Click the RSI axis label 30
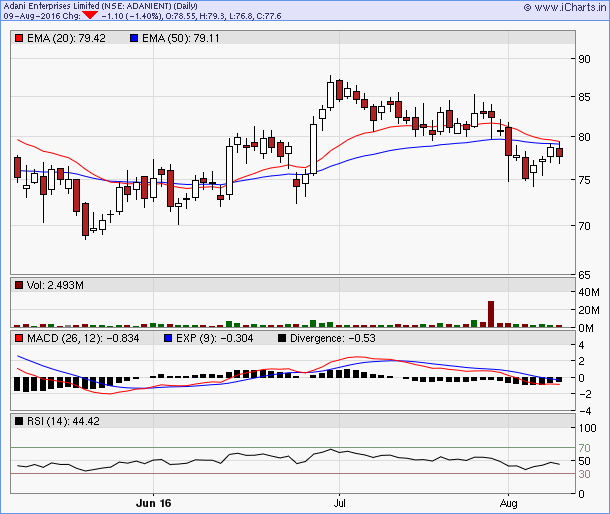Screen dimensions: 610x514 pos(584,474)
